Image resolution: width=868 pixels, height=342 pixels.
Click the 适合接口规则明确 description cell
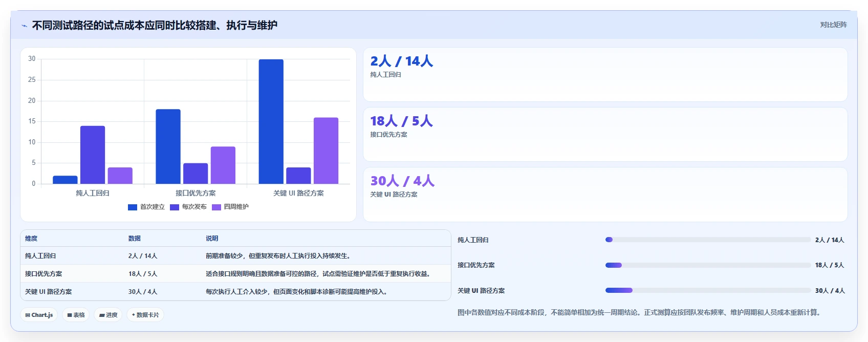318,274
